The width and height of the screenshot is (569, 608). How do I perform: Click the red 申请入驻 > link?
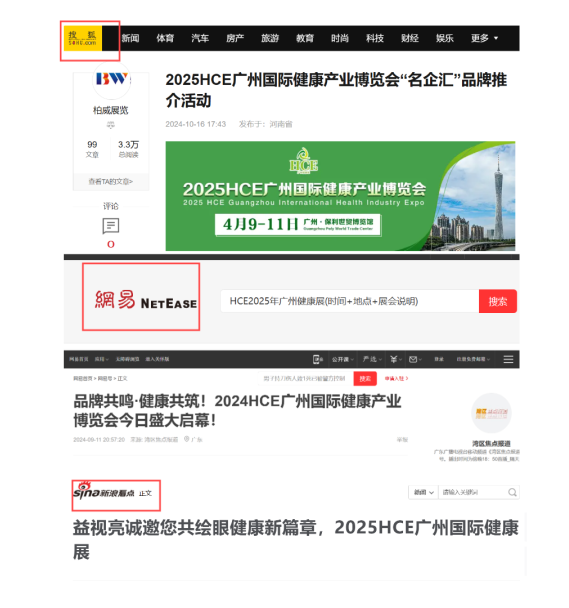pyautogui.click(x=396, y=378)
